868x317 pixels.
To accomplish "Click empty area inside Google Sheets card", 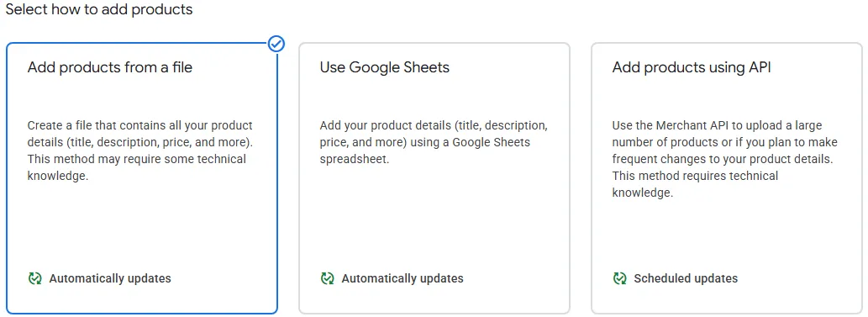I will [x=434, y=222].
